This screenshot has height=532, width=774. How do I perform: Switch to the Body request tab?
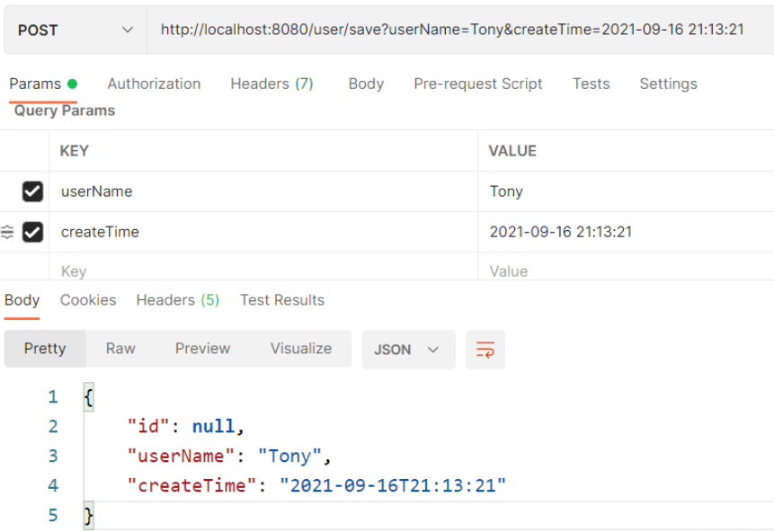coord(365,84)
